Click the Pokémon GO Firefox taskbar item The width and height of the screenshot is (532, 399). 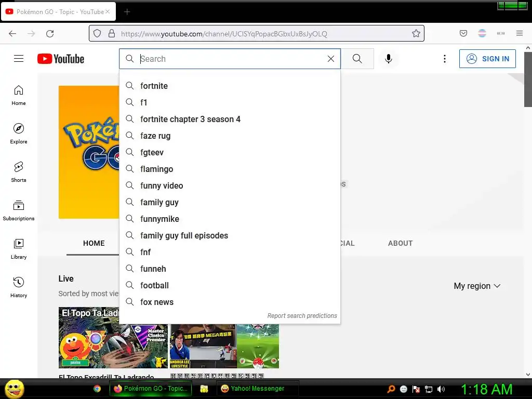pyautogui.click(x=151, y=389)
